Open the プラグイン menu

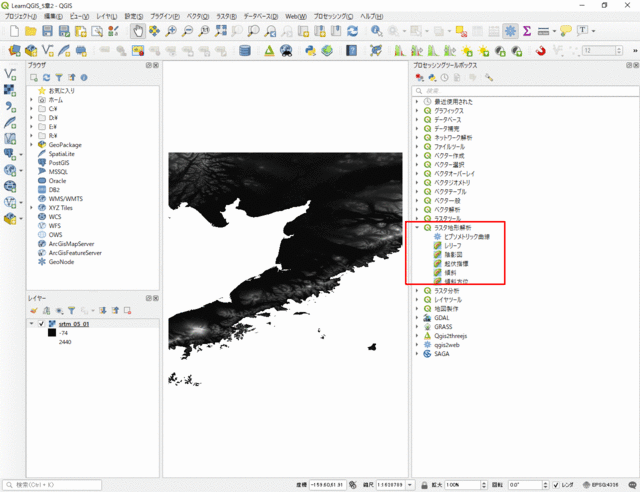pos(165,16)
